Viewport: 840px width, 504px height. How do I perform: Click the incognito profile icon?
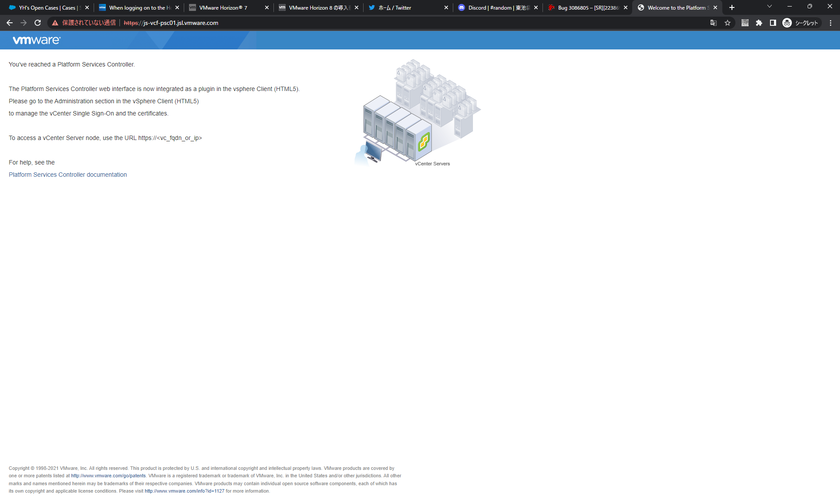[x=787, y=23]
